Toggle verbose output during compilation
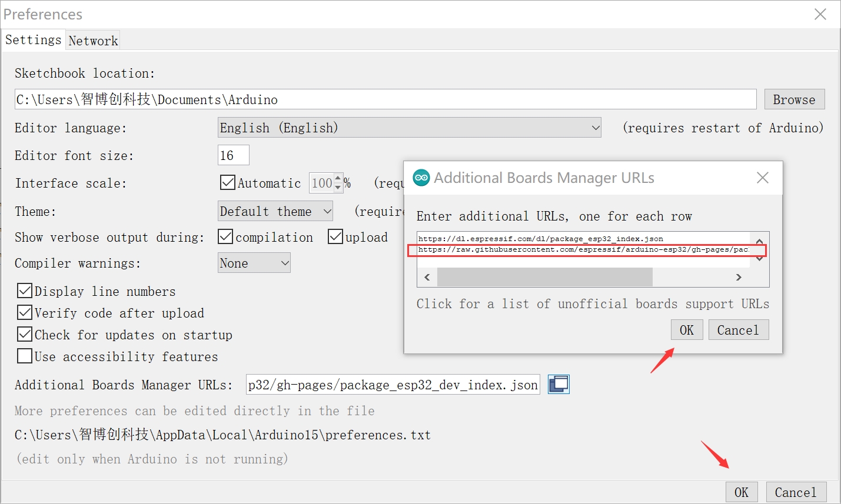 click(225, 236)
